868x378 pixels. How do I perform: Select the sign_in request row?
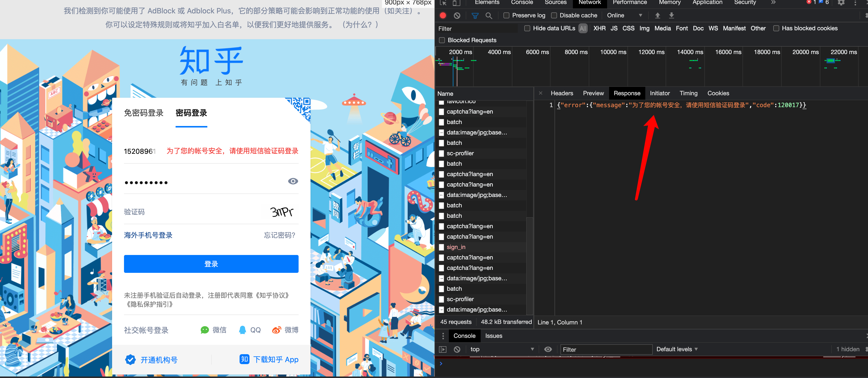(456, 247)
